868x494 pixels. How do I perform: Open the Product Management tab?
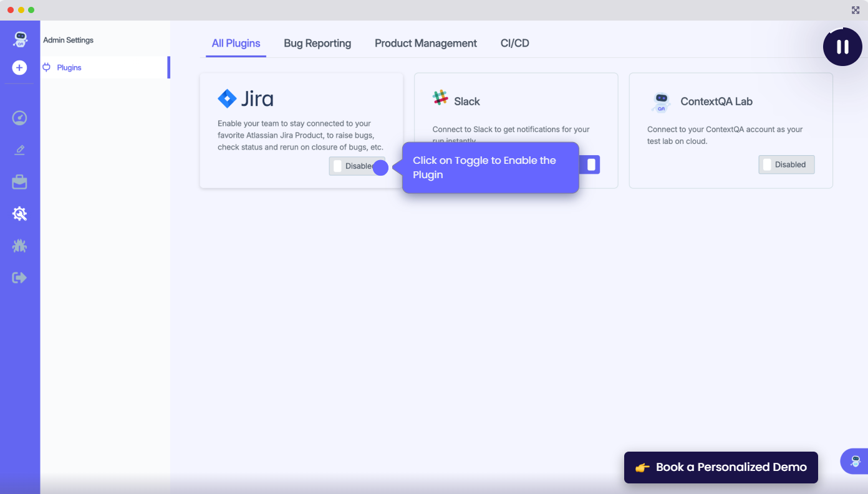point(425,44)
